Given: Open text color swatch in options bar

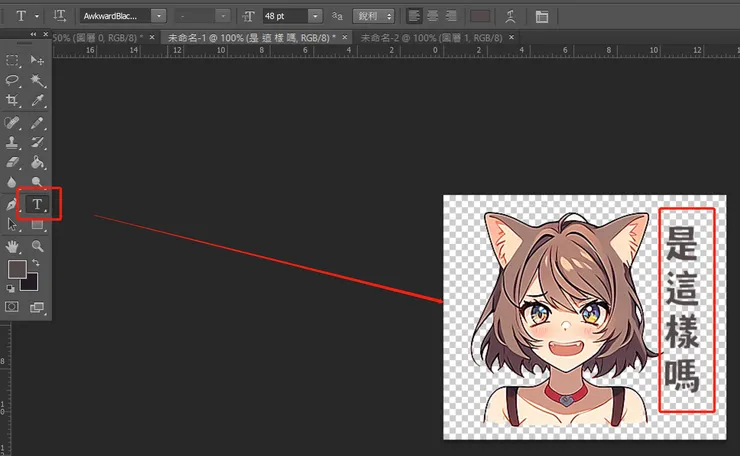Looking at the screenshot, I should click(x=480, y=16).
